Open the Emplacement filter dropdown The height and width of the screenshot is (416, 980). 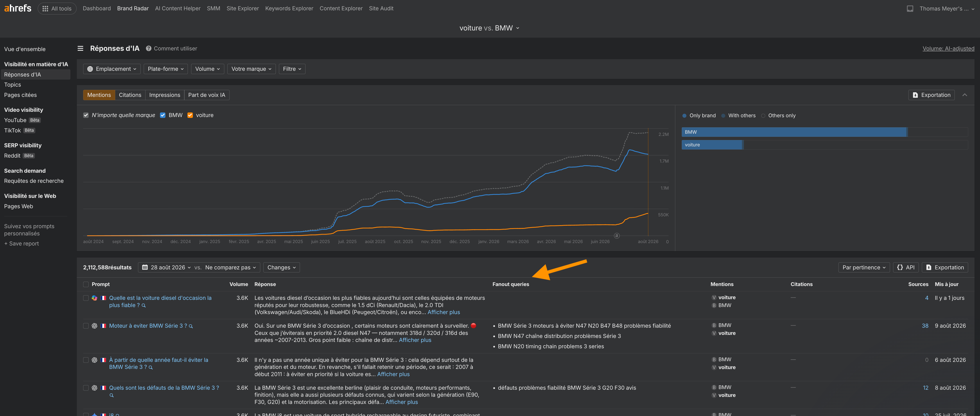pyautogui.click(x=112, y=69)
